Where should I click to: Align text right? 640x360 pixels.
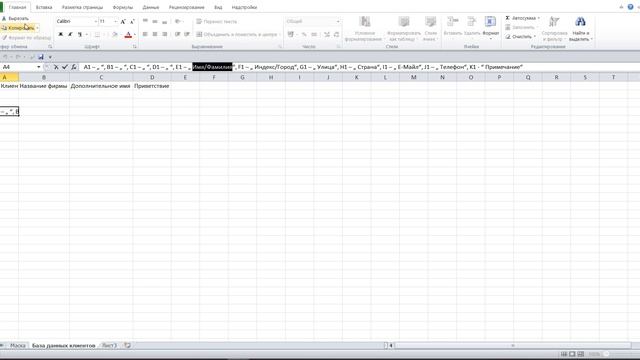coord(164,34)
